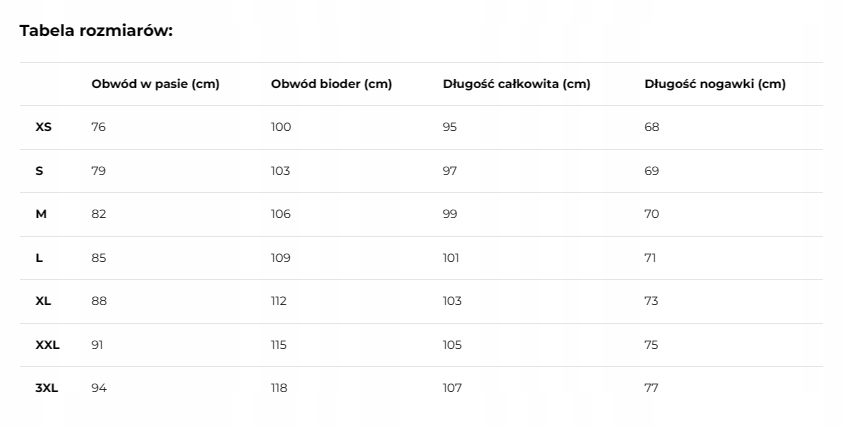Click the 3XL size row label
Viewport: 845px width, 428px height.
pyautogui.click(x=47, y=388)
